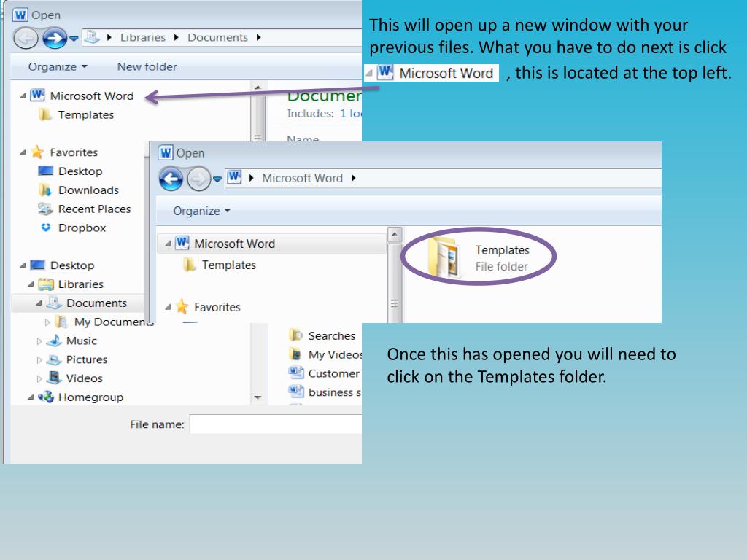
Task: Click Forward arrow in back Open dialog
Action: coord(54,38)
